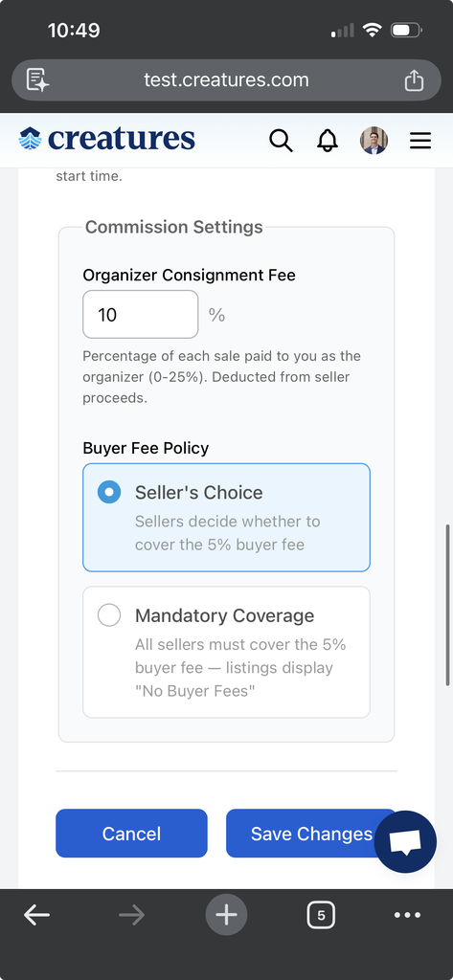
Task: Click the Save Changes button
Action: 311,834
